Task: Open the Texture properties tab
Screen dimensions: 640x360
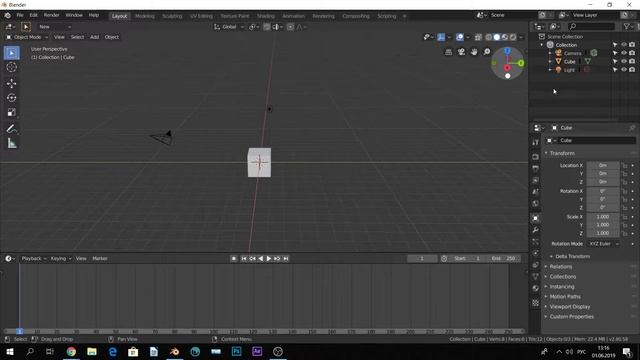Action: click(536, 303)
